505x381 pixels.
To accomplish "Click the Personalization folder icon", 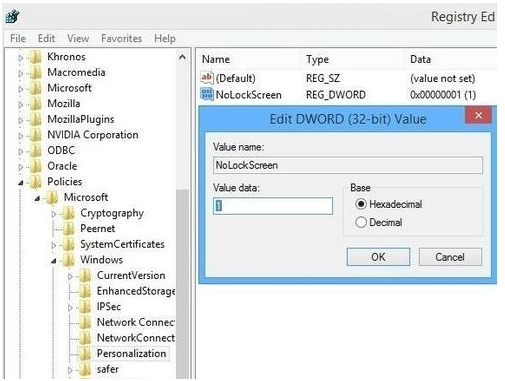I will coord(85,354).
